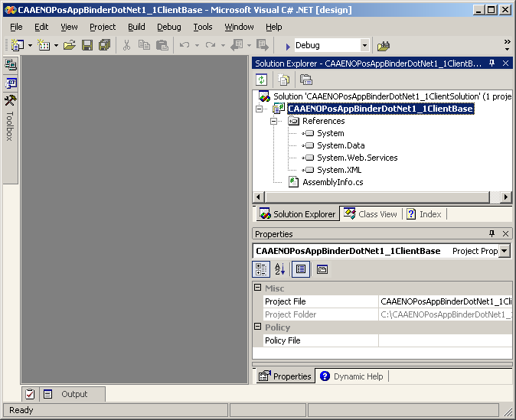Click the Solution Explorer Refresh icon

click(261, 80)
